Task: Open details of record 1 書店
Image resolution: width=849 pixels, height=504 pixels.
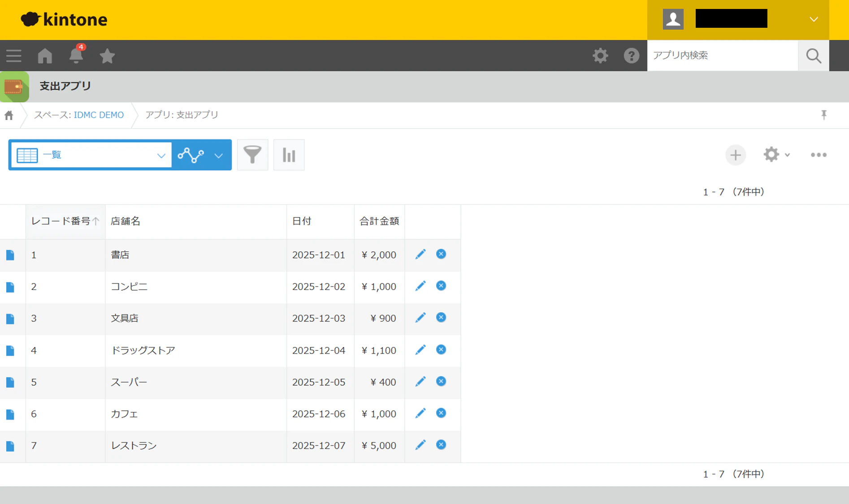Action: pyautogui.click(x=10, y=255)
